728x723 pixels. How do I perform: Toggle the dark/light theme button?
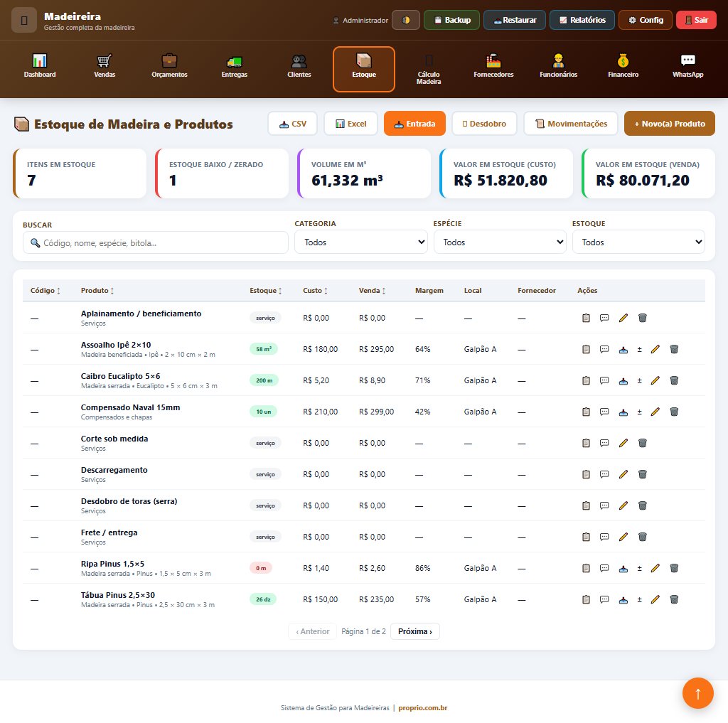point(406,20)
